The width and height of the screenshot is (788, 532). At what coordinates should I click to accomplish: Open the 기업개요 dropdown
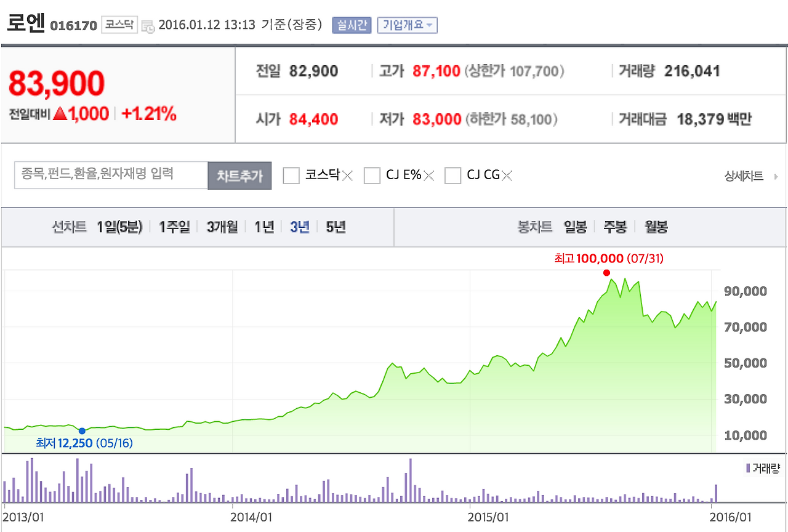407,25
